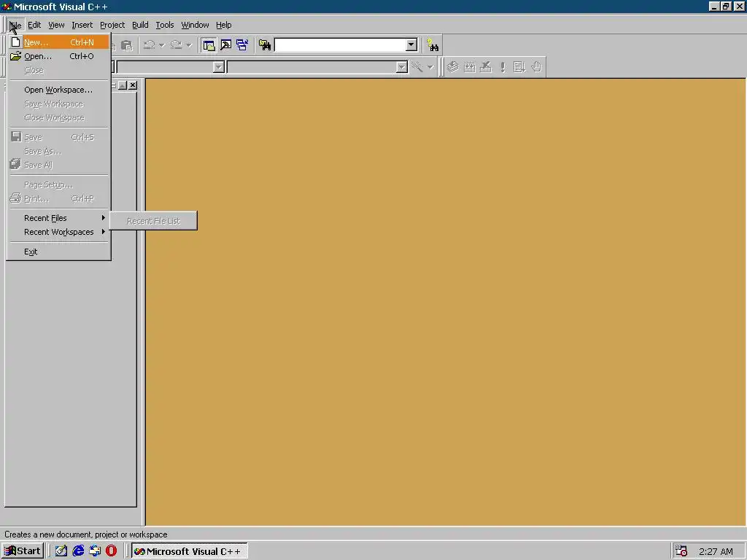Expand the Recent Files submenu
The image size is (747, 560).
coord(58,218)
